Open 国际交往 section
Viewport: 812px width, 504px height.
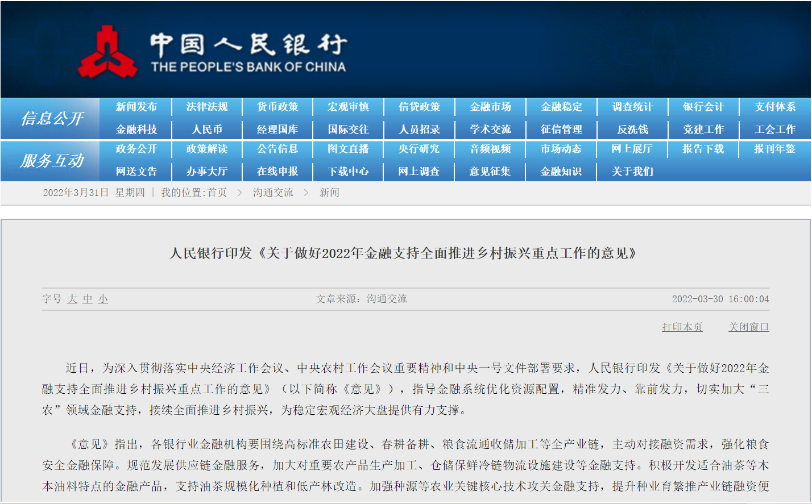[349, 130]
